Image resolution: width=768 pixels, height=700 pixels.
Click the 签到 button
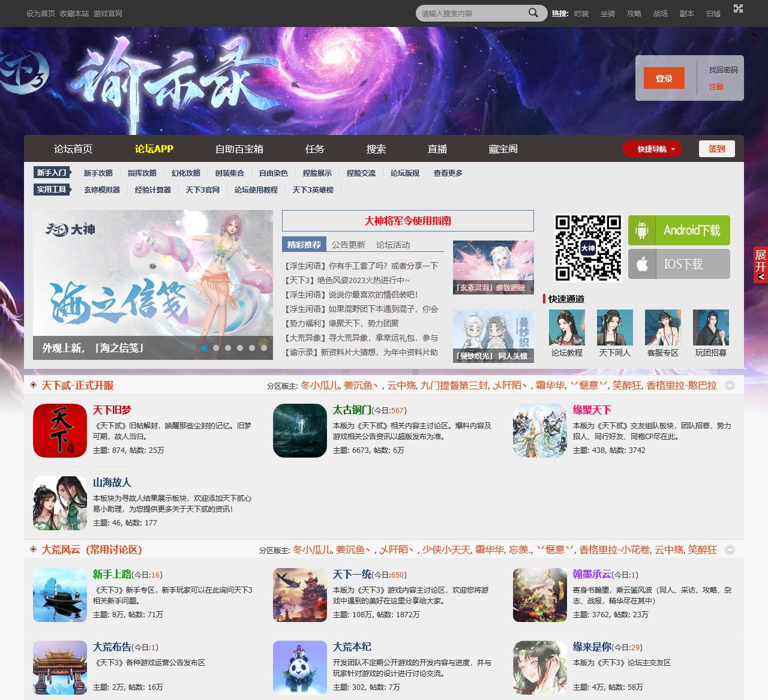[717, 149]
